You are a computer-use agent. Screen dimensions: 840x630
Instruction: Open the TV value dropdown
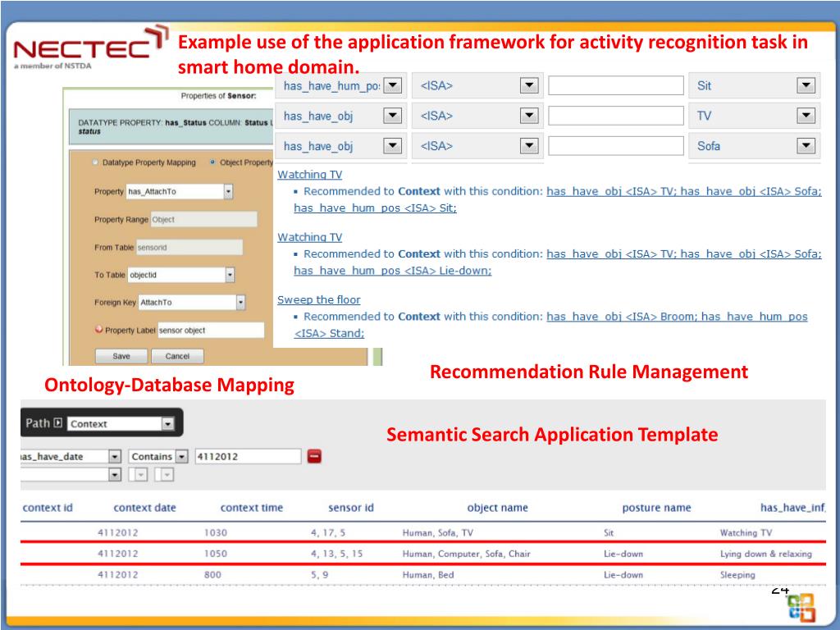point(806,116)
